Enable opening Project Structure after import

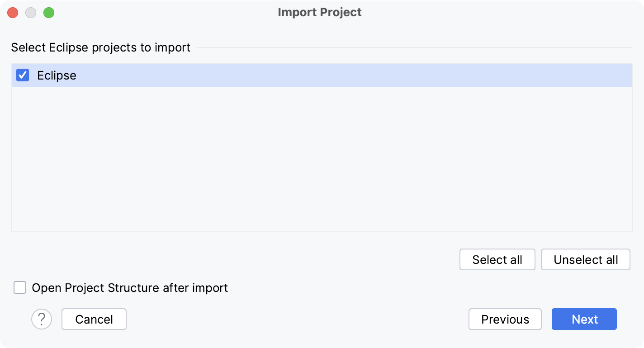pyautogui.click(x=20, y=288)
